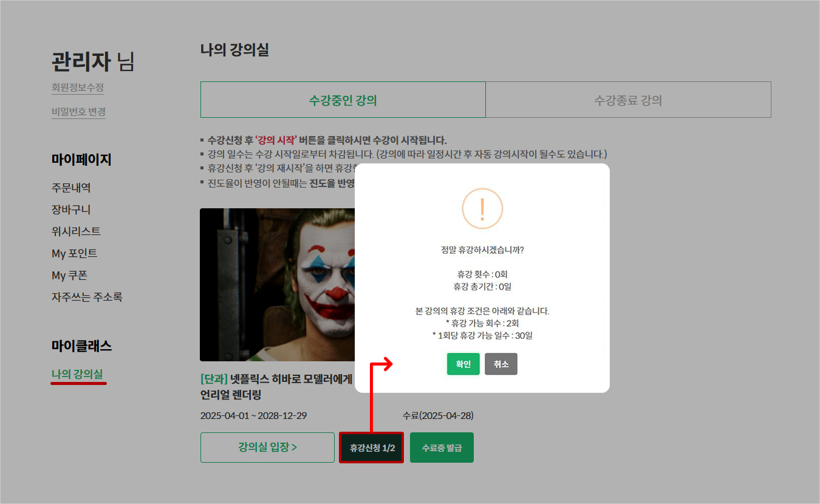View the My 쿠폰 page
Screen dimensions: 820x504
click(x=69, y=275)
